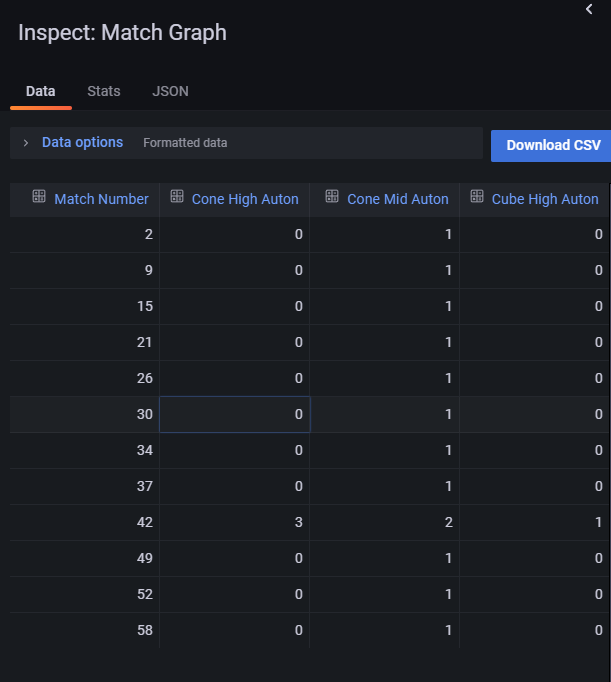
Task: Sort by the Cube High Auton column header
Action: (x=545, y=199)
